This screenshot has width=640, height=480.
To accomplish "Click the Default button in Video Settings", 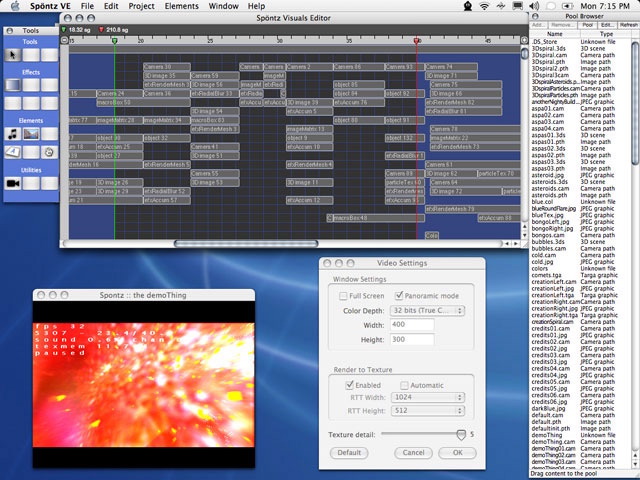I will click(x=347, y=453).
